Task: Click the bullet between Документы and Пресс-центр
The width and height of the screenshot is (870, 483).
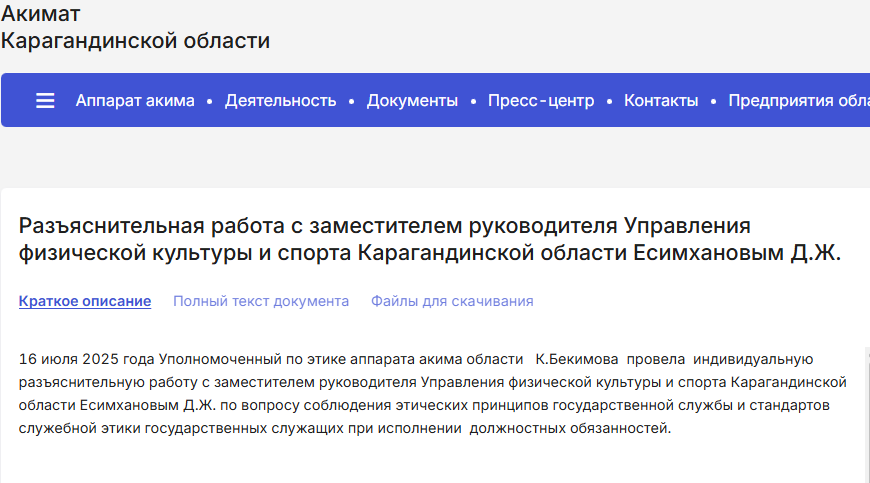Action: (473, 101)
